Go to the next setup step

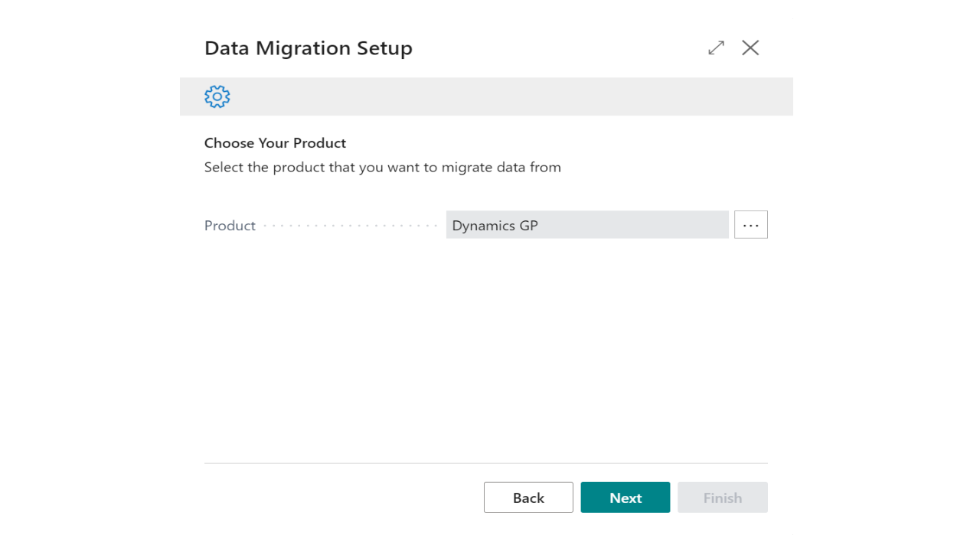626,497
